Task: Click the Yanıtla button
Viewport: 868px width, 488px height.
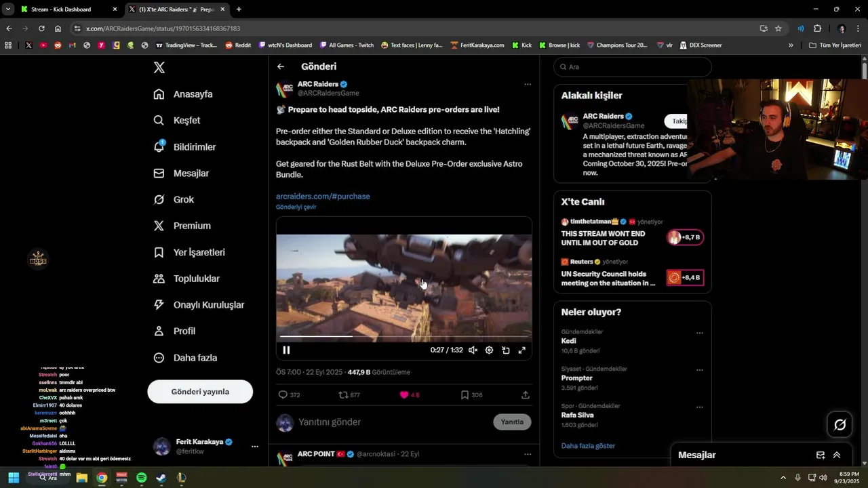Action: coord(512,422)
